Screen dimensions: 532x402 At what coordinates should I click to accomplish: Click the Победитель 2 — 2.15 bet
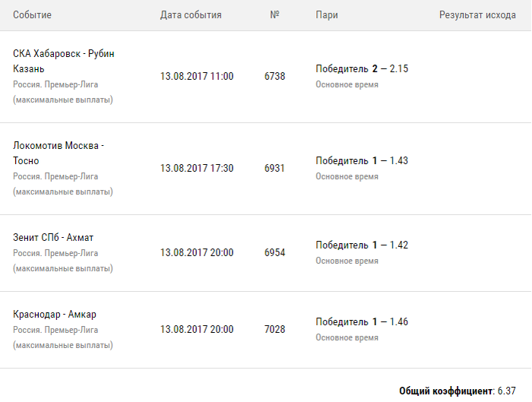coord(362,69)
